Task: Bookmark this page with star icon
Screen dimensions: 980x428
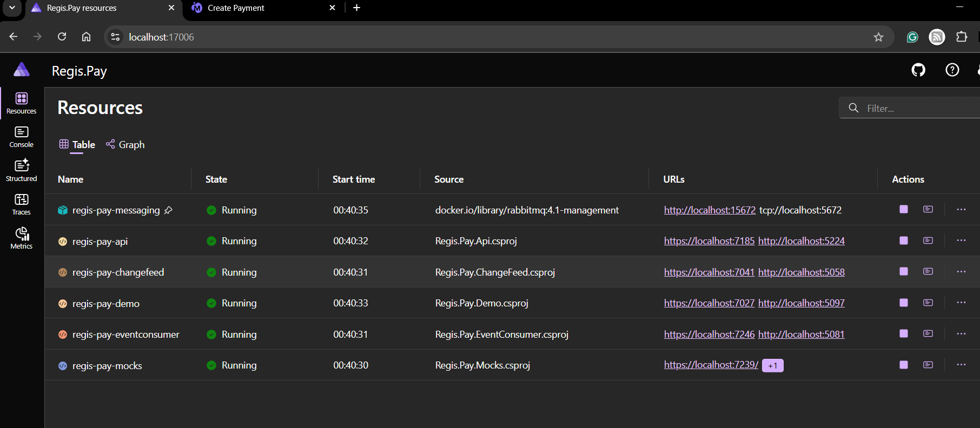Action: (878, 37)
